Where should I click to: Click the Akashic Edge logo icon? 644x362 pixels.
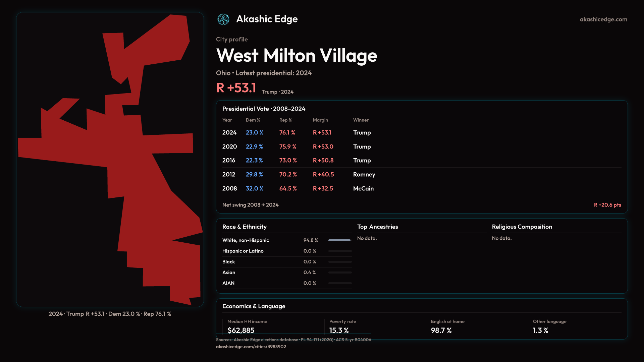[223, 19]
